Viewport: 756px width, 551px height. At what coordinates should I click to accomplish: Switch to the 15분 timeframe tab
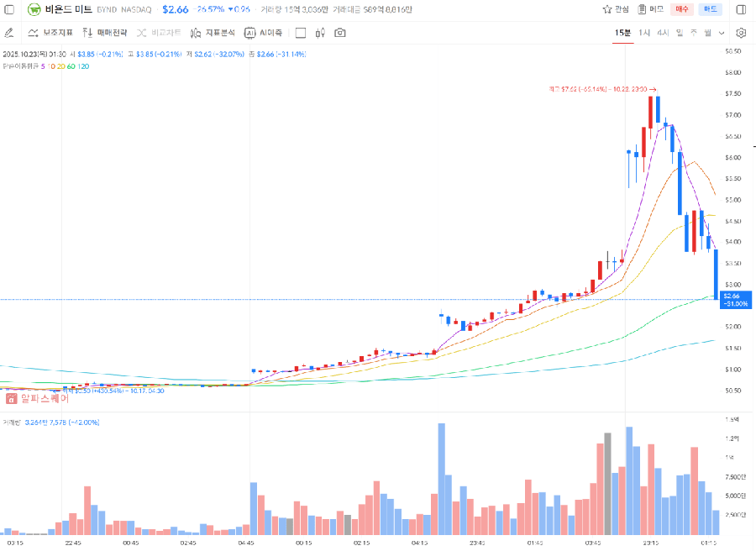622,32
